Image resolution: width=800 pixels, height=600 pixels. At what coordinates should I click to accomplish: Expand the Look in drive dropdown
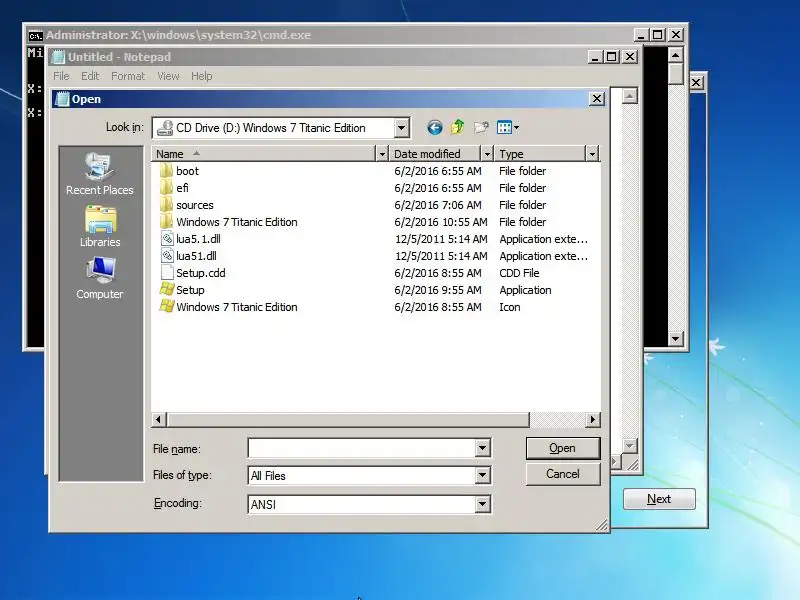pyautogui.click(x=402, y=128)
